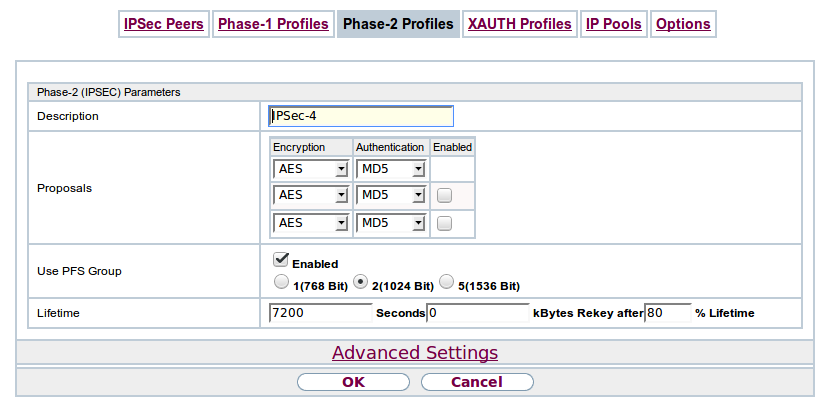Image resolution: width=829 pixels, height=411 pixels.
Task: Open the IP Pools tab
Action: tap(614, 24)
